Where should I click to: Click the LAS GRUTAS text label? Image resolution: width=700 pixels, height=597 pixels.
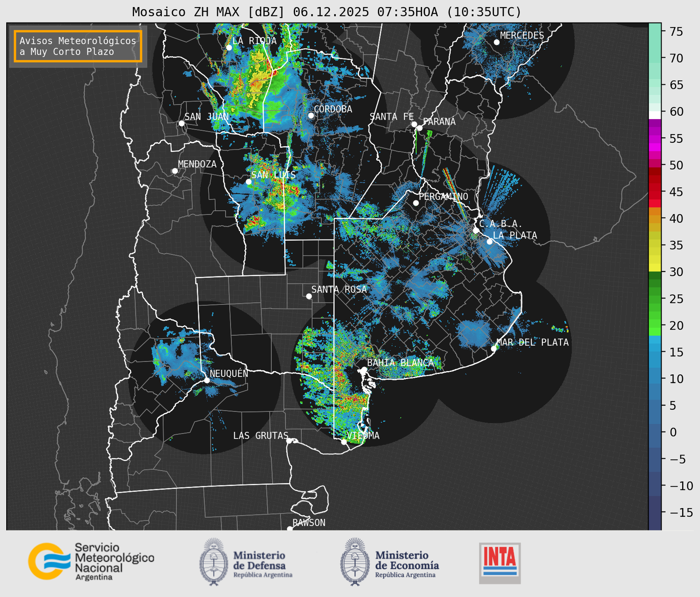point(261,436)
